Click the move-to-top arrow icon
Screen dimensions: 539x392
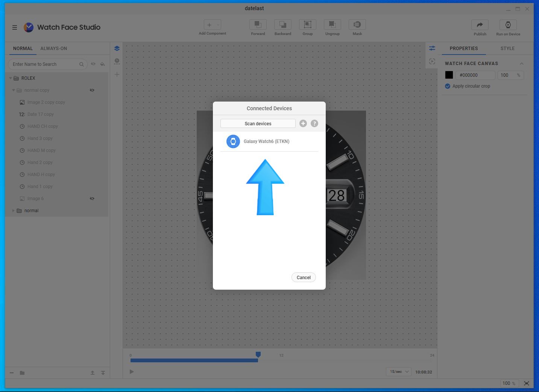(93, 373)
